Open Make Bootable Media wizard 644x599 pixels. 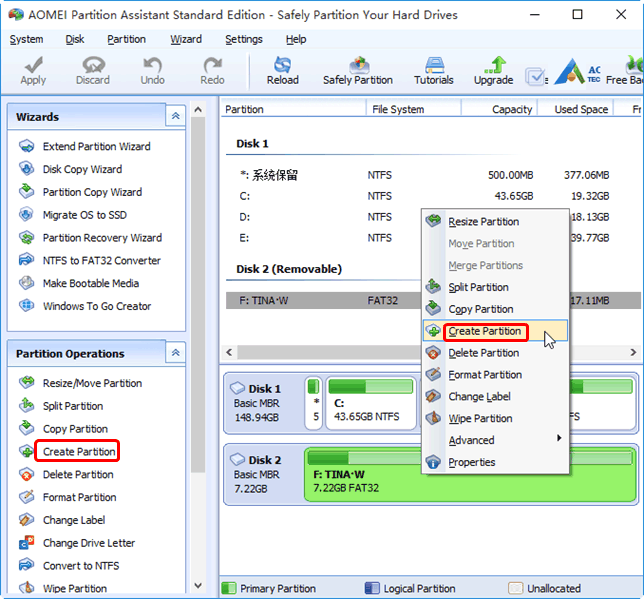point(79,283)
